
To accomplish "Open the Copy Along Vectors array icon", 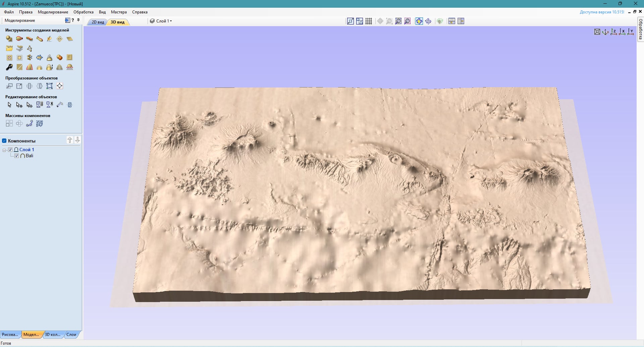I will (29, 123).
